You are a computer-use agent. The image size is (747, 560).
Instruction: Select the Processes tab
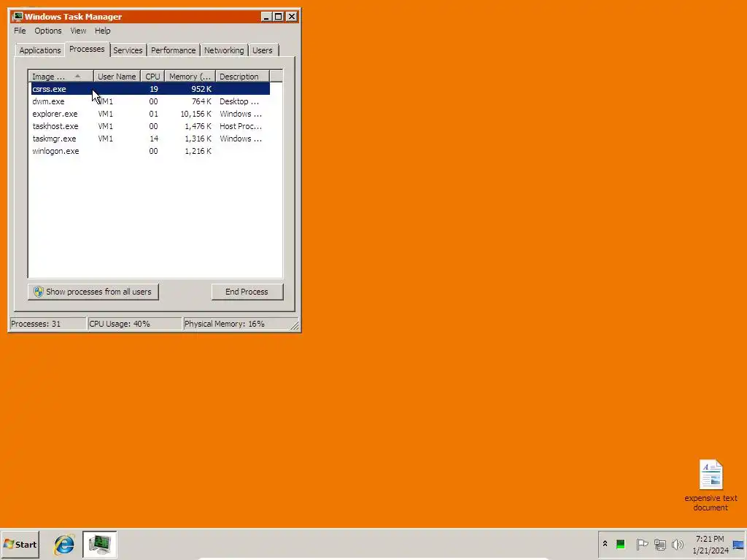pos(87,49)
